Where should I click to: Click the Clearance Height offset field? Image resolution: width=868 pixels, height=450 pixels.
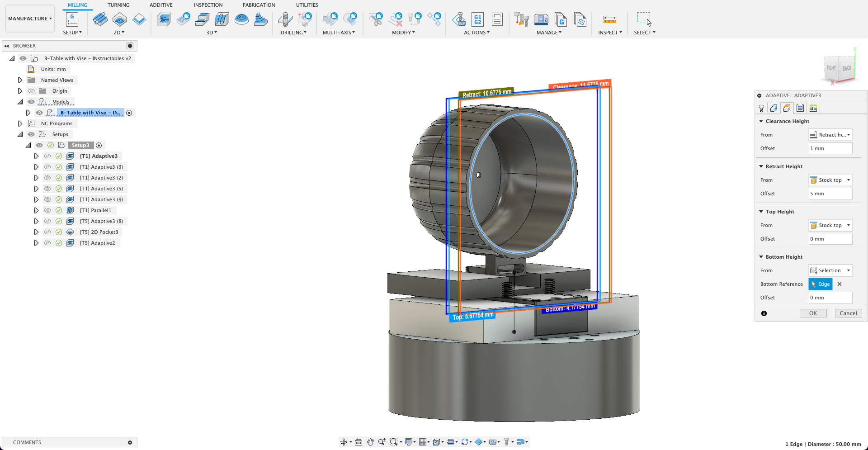click(x=830, y=148)
